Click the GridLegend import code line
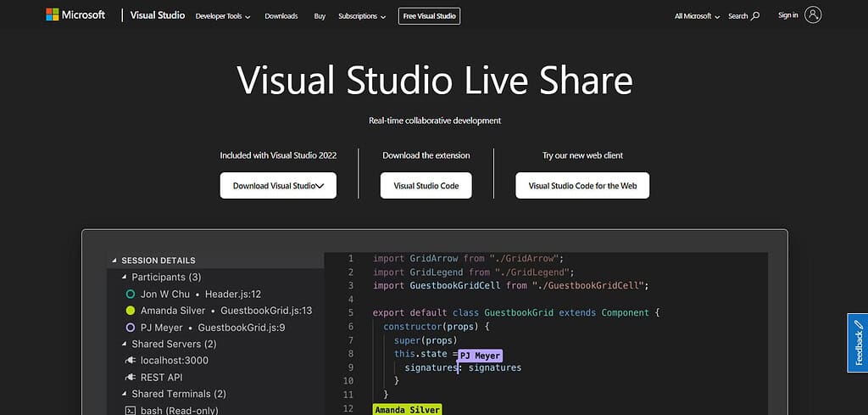The height and width of the screenshot is (415, 868). click(473, 272)
